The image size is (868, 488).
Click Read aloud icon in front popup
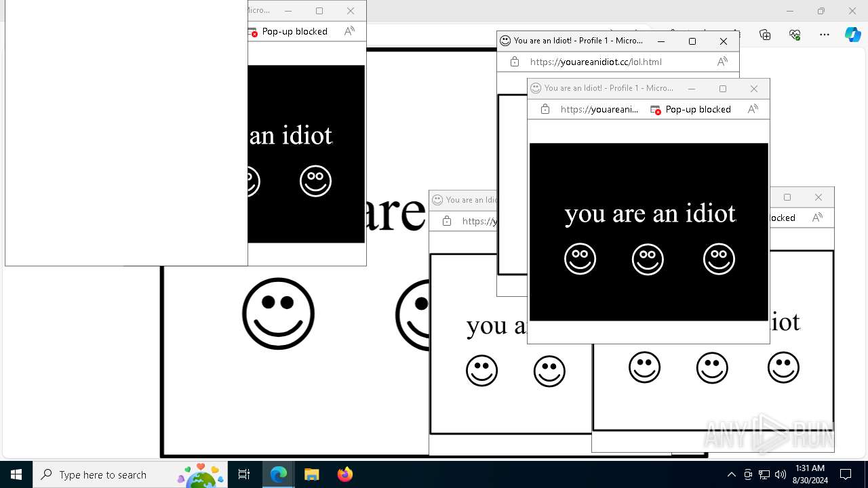(x=753, y=109)
